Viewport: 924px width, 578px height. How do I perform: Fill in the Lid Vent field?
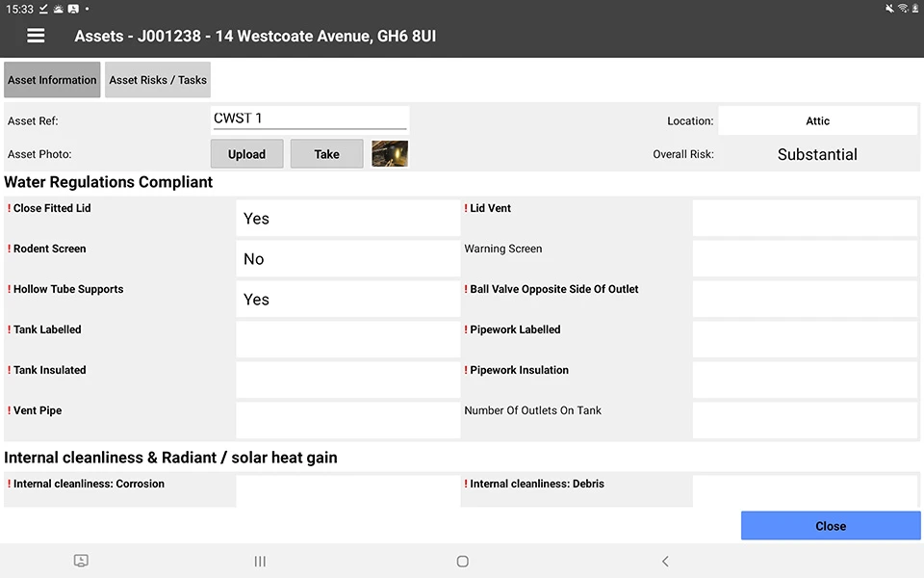(805, 217)
